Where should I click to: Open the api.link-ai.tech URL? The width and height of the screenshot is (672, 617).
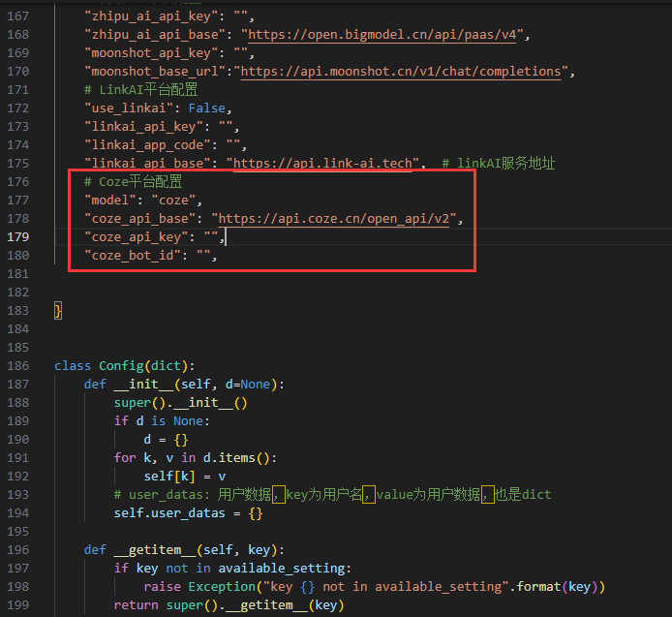pos(322,163)
